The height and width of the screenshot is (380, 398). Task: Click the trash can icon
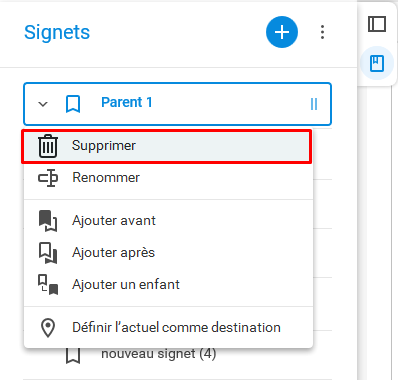(48, 146)
